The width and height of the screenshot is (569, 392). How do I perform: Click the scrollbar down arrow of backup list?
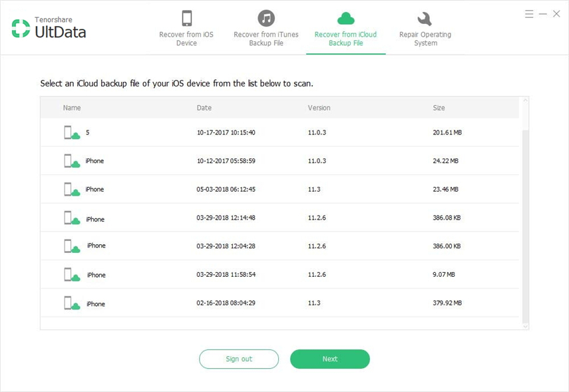click(x=525, y=326)
